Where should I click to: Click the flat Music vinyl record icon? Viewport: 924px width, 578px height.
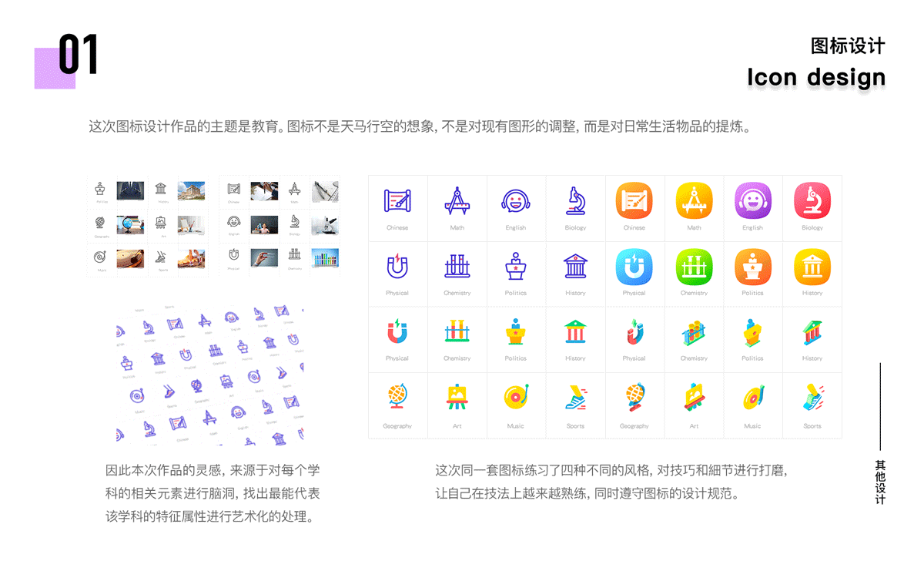[x=516, y=398]
